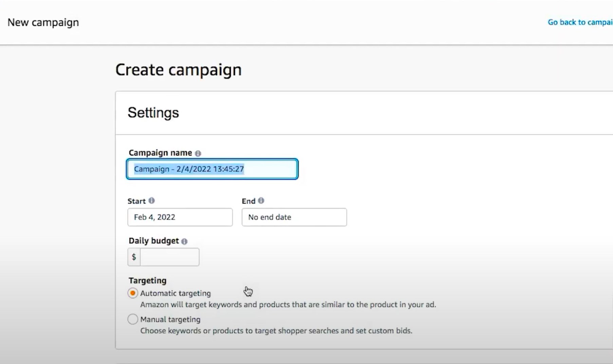Open the End date picker field

coord(294,217)
